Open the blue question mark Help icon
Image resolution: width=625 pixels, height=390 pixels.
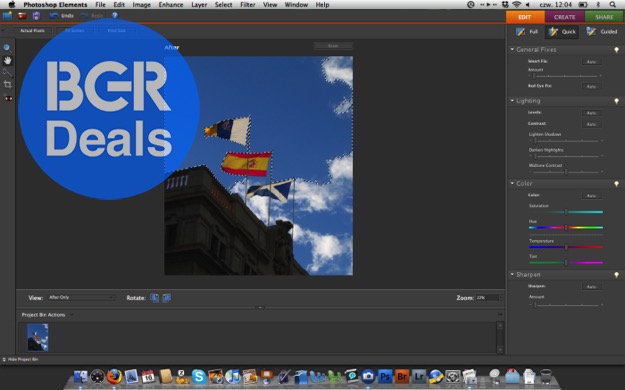(x=115, y=16)
